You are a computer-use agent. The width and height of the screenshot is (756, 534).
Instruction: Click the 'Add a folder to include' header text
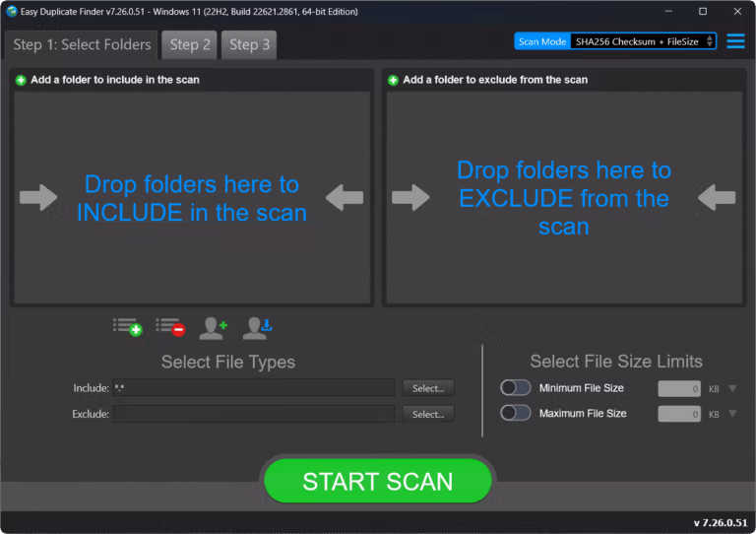(115, 80)
